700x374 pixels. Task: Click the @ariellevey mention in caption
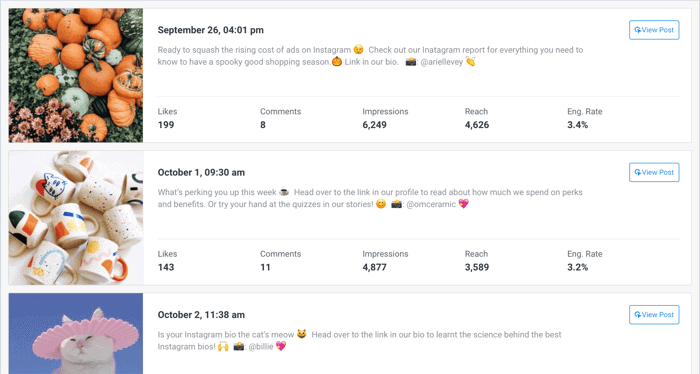tap(442, 62)
